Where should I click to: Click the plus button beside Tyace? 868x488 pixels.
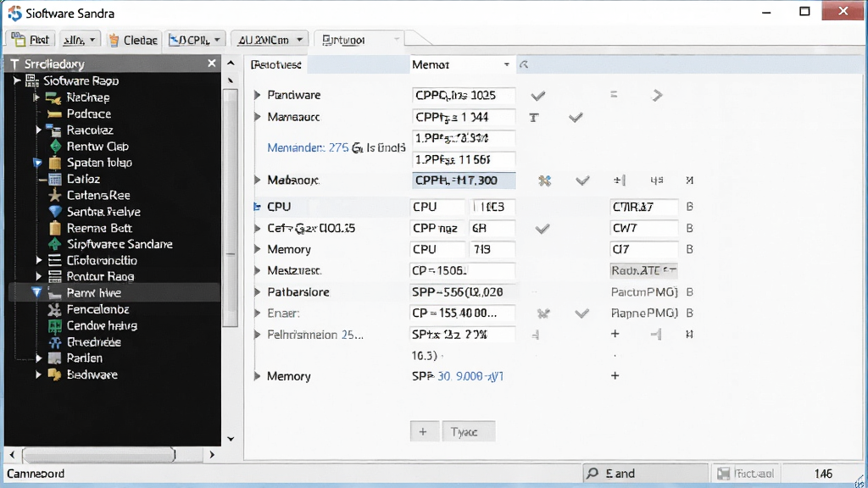pyautogui.click(x=424, y=431)
